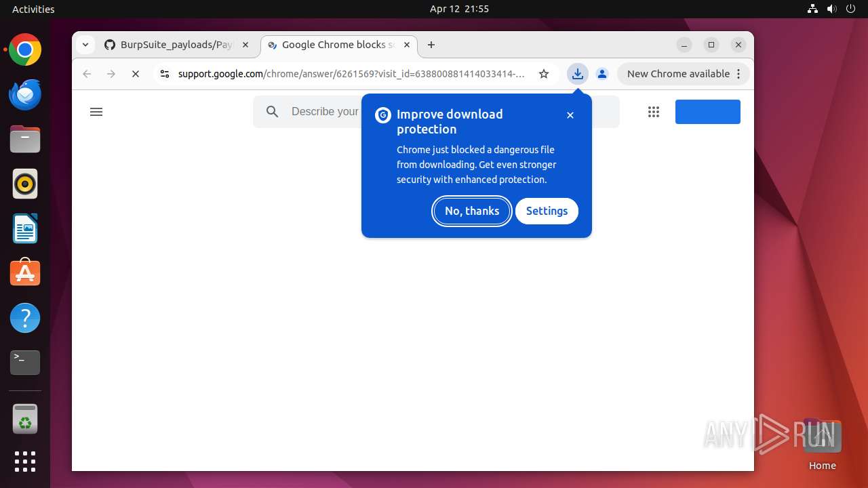
Task: Click the blue sign-in button on page
Action: pyautogui.click(x=708, y=112)
